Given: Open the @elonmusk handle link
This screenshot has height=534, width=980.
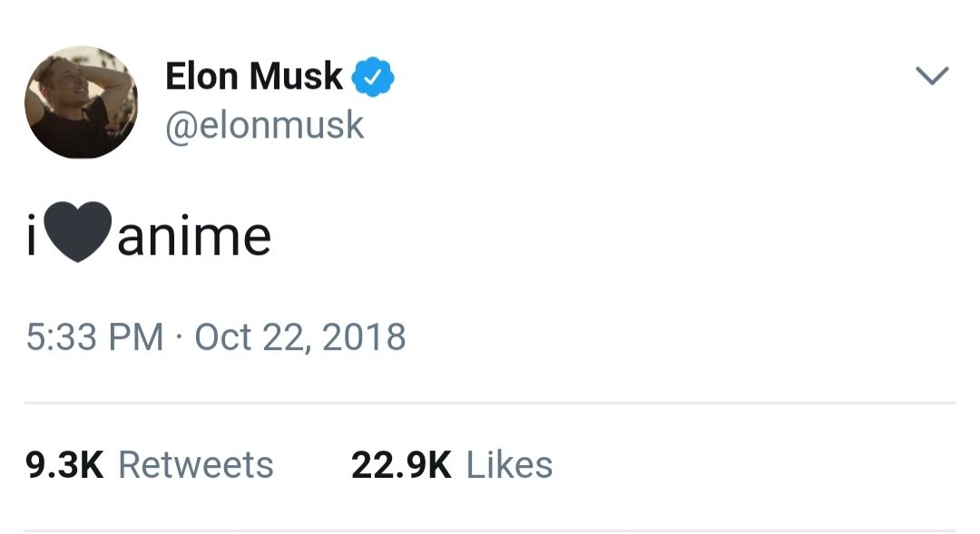Looking at the screenshot, I should (264, 125).
